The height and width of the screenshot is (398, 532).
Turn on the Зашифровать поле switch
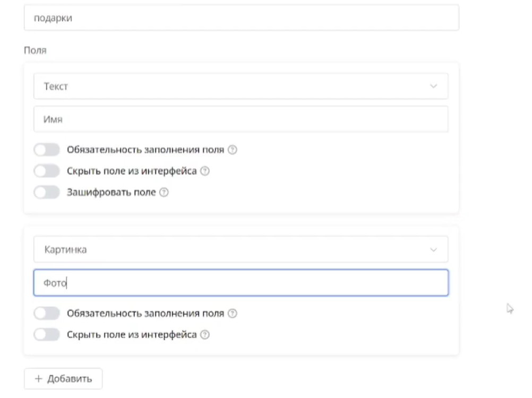(x=47, y=193)
